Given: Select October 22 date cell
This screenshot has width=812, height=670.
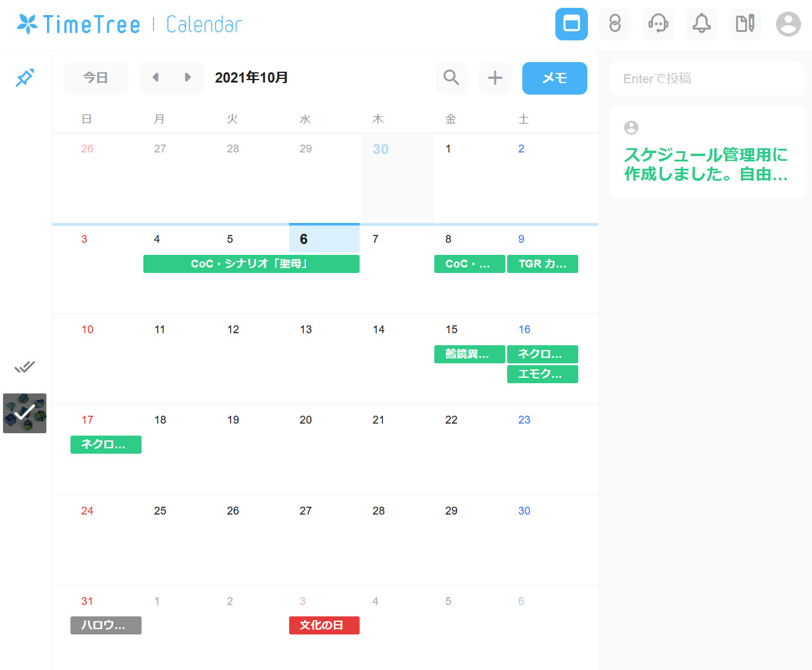Looking at the screenshot, I should (x=470, y=449).
